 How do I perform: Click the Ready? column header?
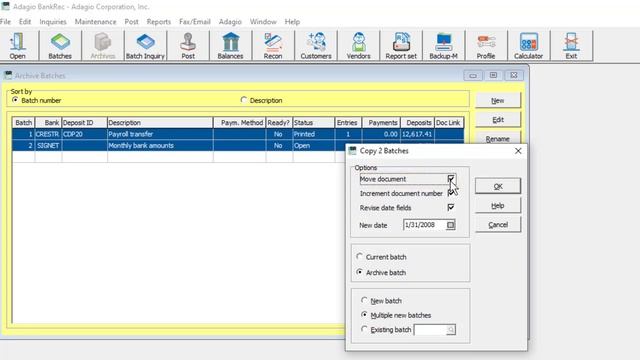coord(279,122)
